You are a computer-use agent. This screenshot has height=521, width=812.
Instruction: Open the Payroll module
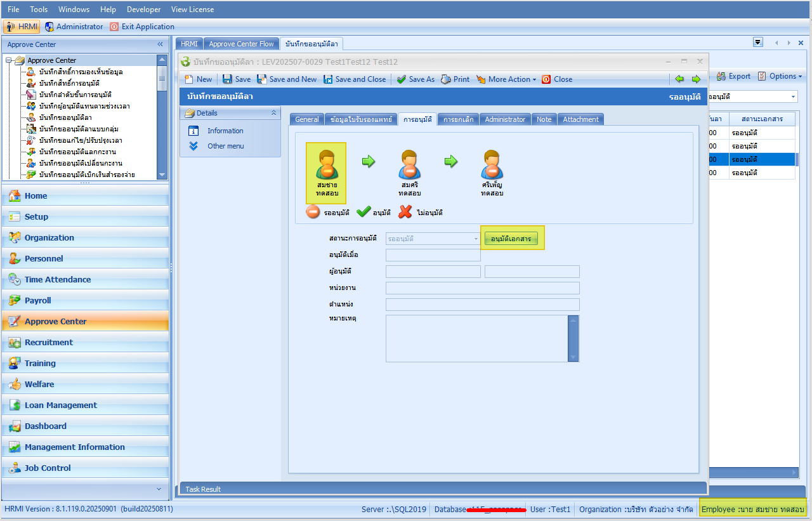click(x=37, y=300)
